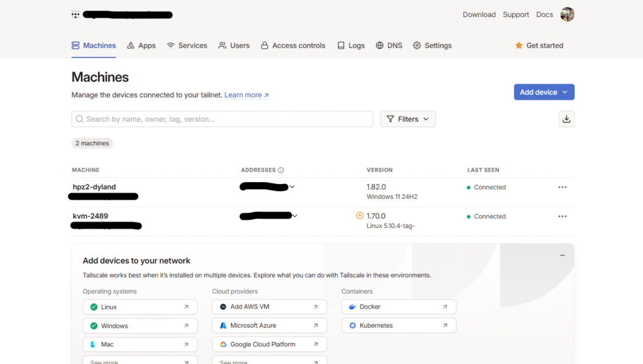
Task: Click the Connected status for kvm-2489
Action: (x=486, y=216)
